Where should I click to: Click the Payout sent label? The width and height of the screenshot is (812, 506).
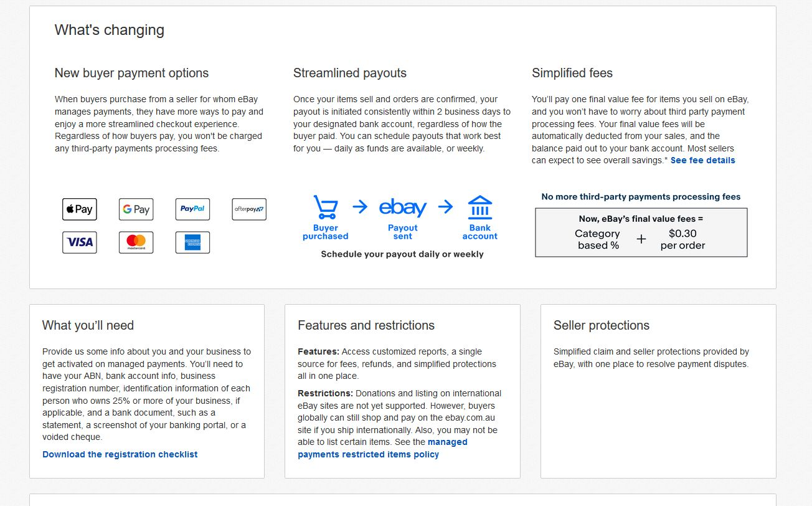tap(403, 232)
